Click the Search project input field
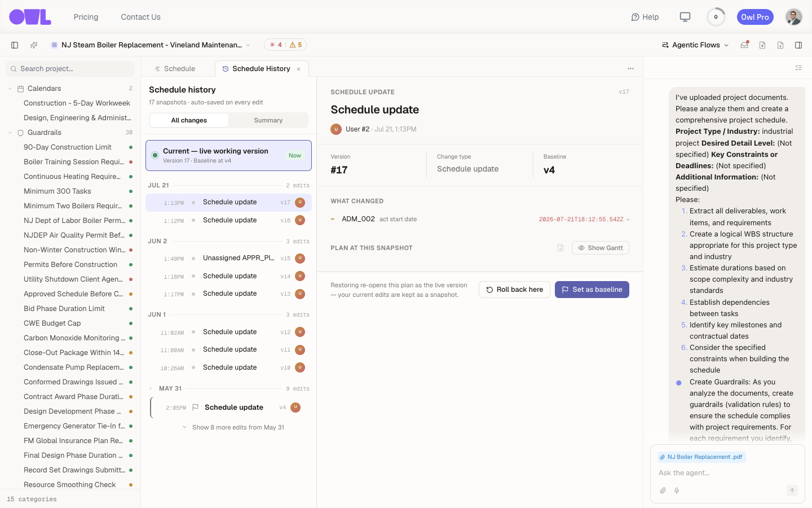Viewport: 812px width, 508px height. [70, 69]
